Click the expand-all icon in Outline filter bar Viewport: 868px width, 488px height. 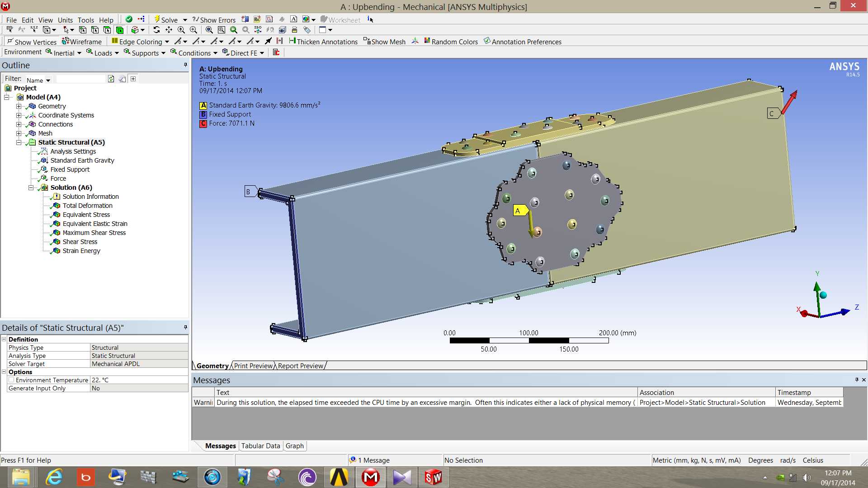tap(133, 79)
